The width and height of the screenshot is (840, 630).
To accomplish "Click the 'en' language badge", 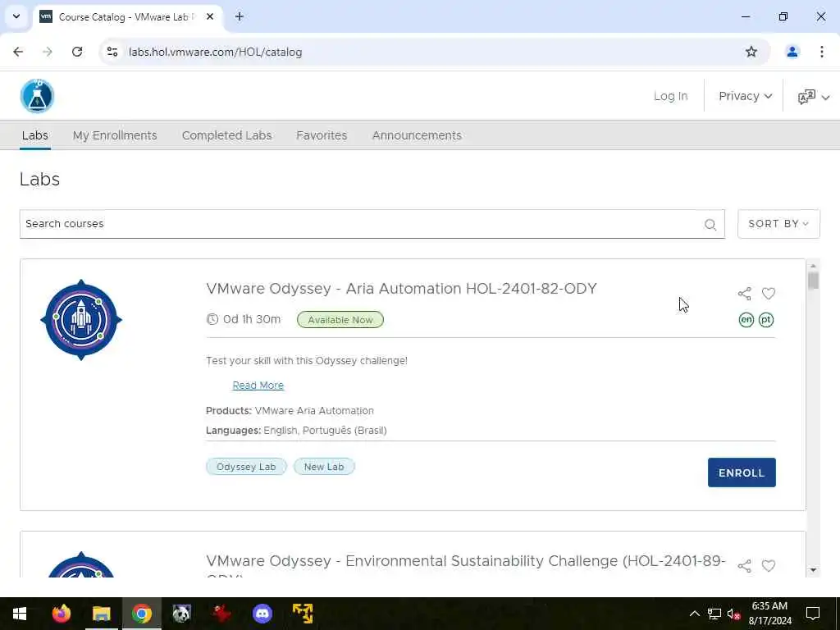I will [x=746, y=320].
